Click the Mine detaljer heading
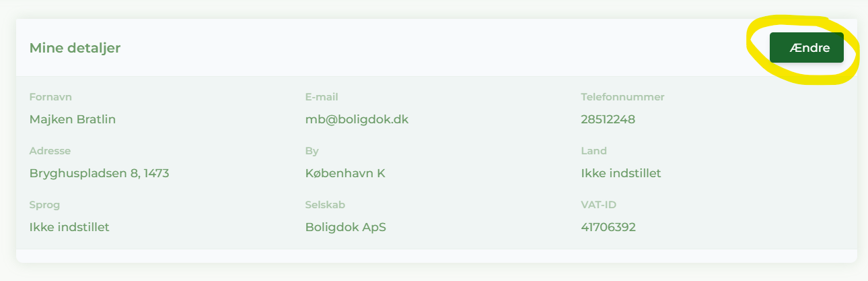 (75, 48)
